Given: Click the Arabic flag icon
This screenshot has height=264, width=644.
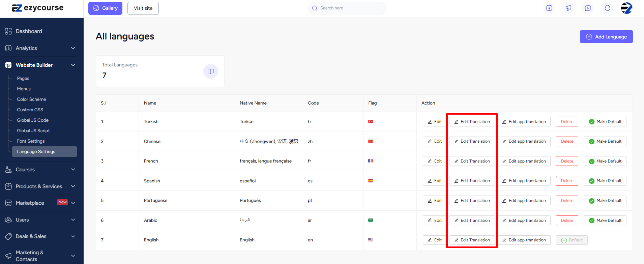Looking at the screenshot, I should (x=371, y=220).
